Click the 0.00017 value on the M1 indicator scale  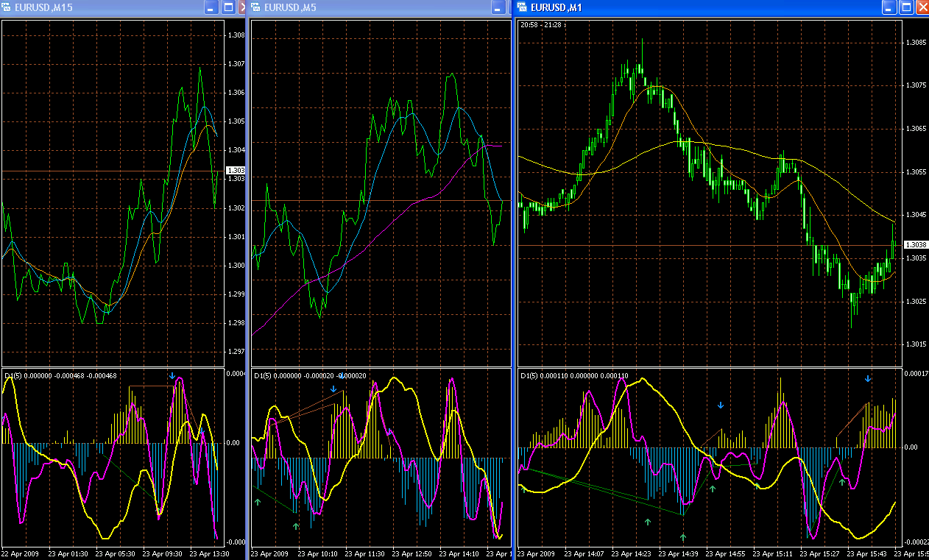click(x=916, y=374)
